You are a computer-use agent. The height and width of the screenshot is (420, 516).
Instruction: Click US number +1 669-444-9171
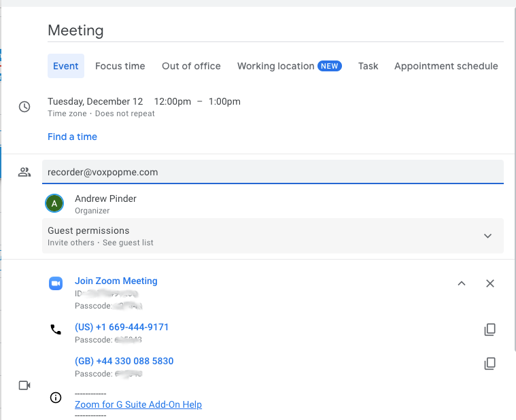(122, 327)
